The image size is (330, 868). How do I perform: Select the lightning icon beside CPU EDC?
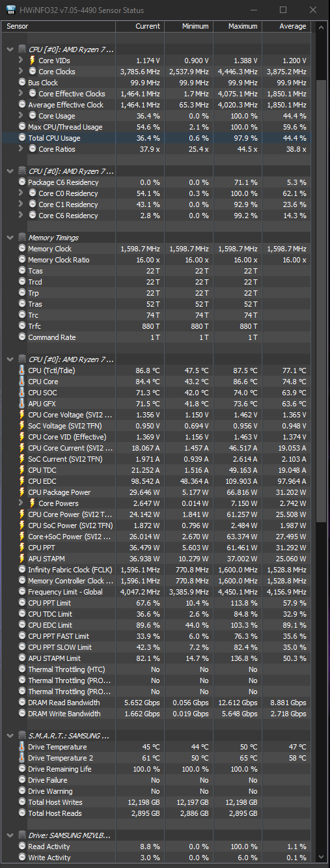point(22,481)
